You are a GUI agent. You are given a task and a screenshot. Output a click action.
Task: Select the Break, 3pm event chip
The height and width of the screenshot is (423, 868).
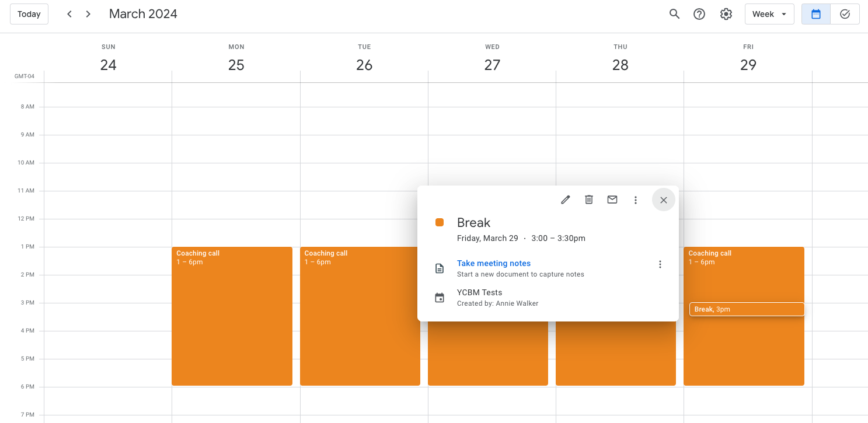tap(747, 309)
